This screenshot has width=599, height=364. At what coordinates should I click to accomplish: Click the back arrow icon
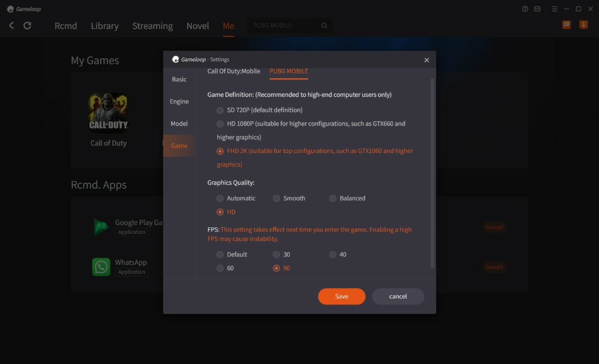[x=12, y=26]
